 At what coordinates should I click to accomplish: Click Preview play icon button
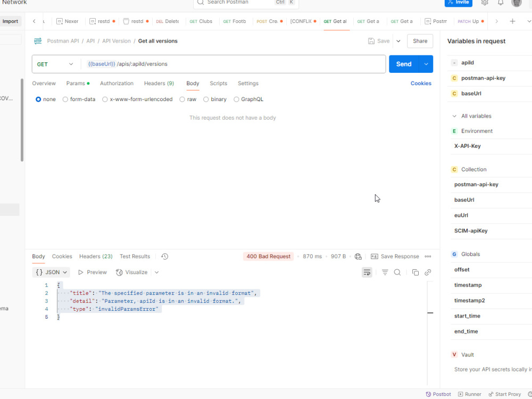[80, 272]
